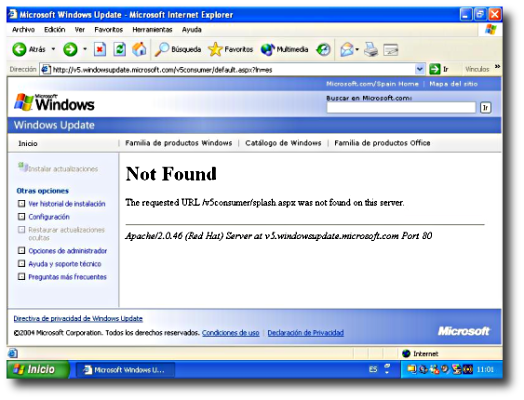Click the Not Found heading
Viewport: 524px width, 400px height.
tap(171, 174)
